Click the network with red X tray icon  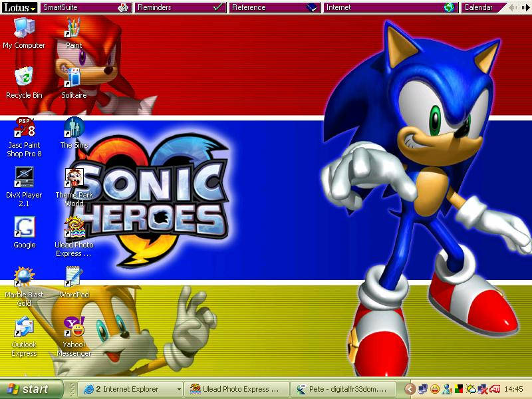(x=483, y=389)
